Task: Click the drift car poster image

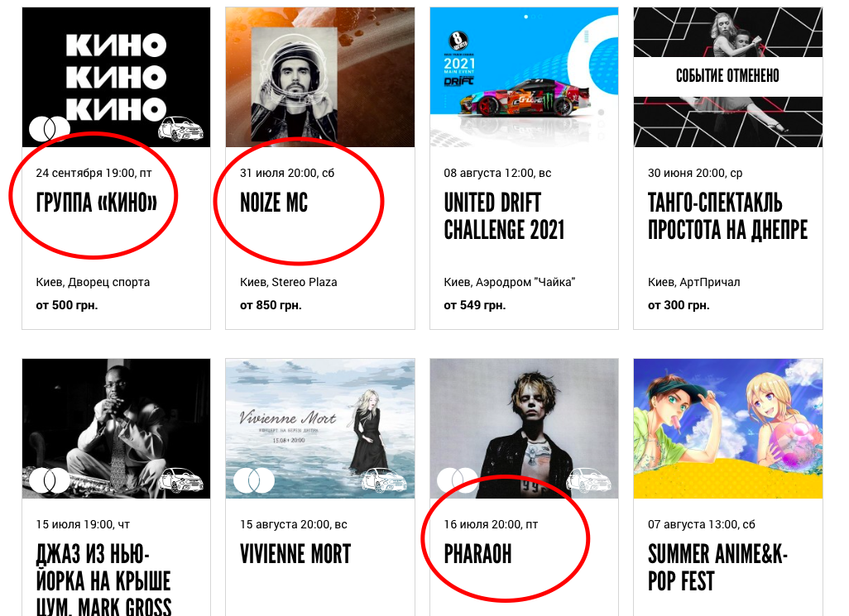Action: 524,77
